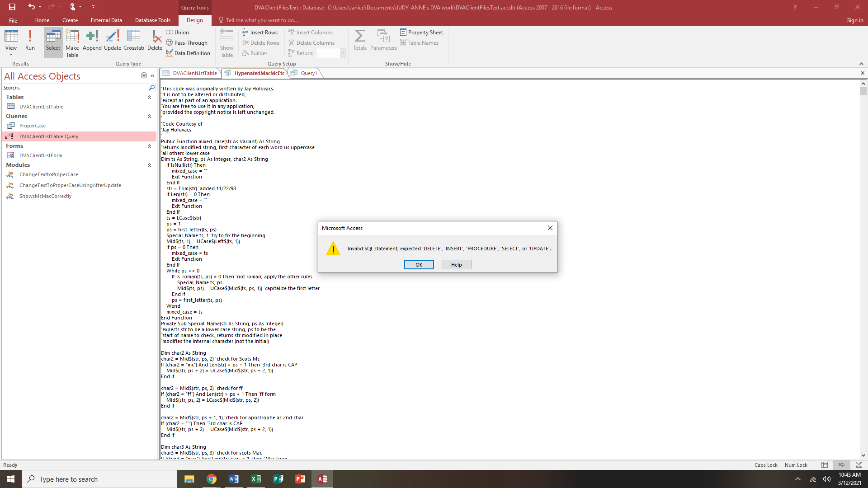Click the Run query icon
This screenshot has height=488, width=868.
point(30,40)
